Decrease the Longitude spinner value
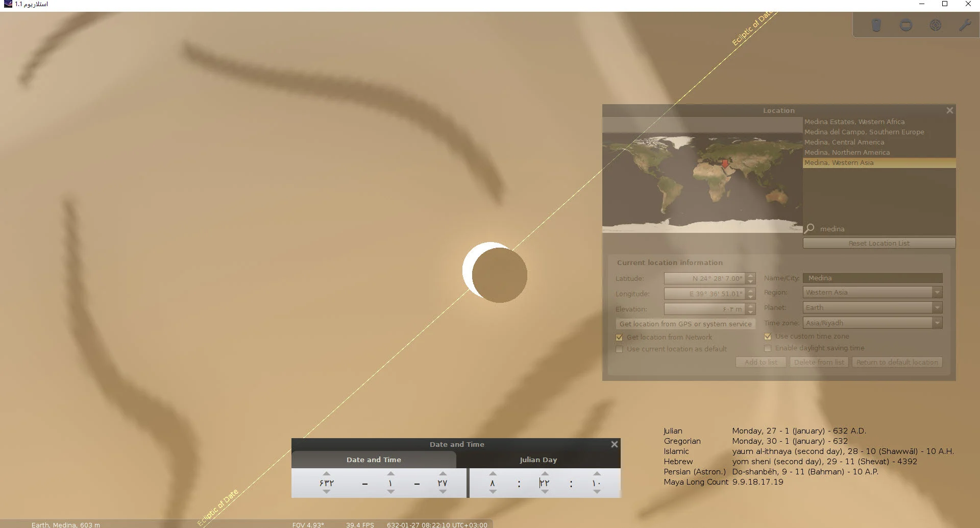 coord(750,297)
